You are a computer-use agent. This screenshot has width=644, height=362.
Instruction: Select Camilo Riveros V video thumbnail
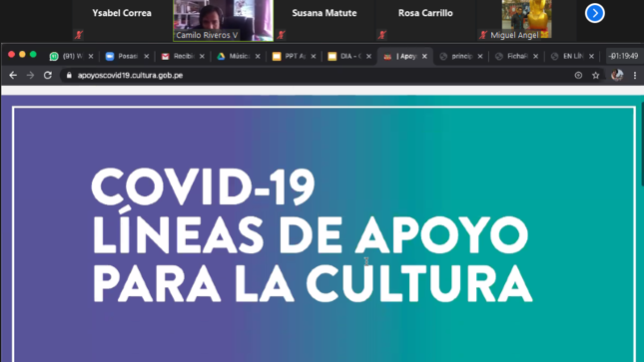pyautogui.click(x=223, y=20)
